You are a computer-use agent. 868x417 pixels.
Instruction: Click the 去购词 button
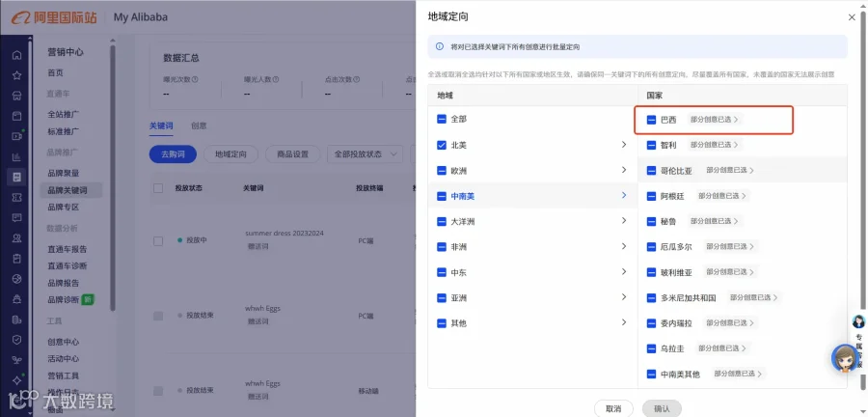(173, 154)
